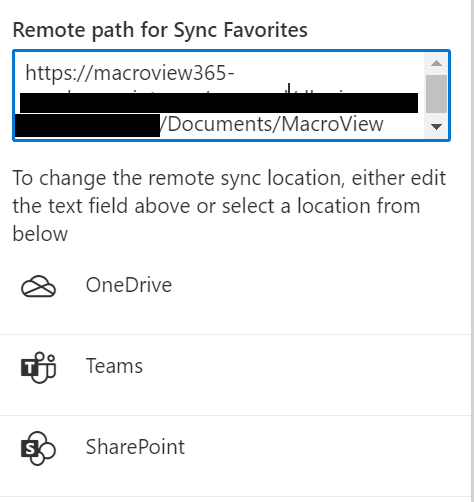Click the path field's scroll up arrow
The width and height of the screenshot is (474, 502).
click(436, 63)
